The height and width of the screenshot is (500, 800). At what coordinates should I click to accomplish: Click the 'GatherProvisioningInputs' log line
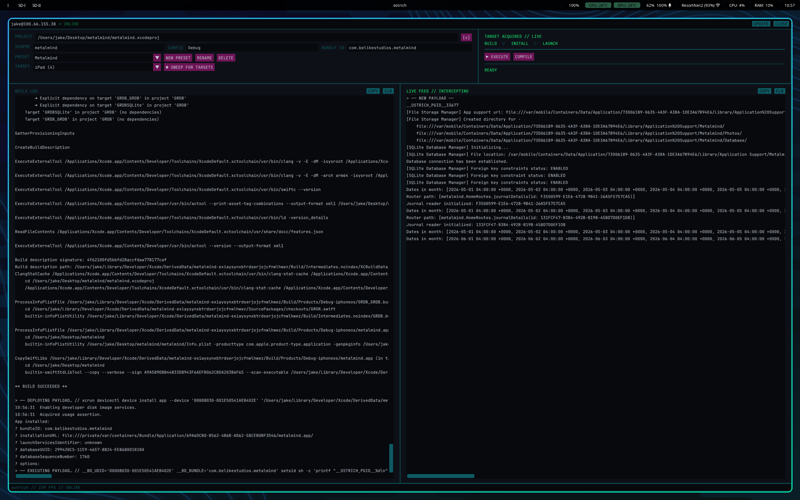tap(44, 133)
